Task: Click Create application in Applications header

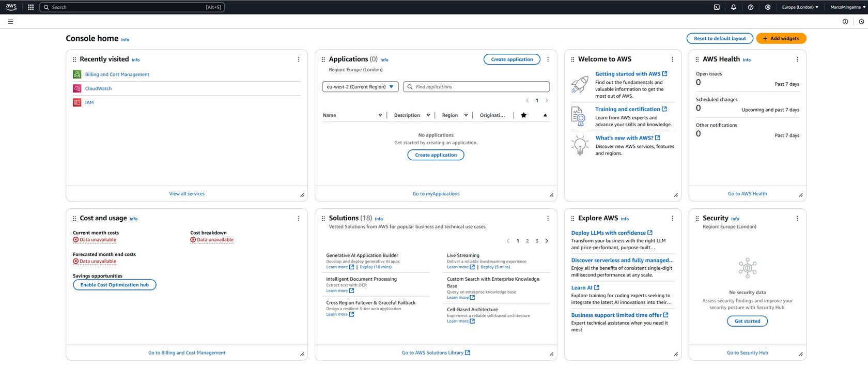Action: click(x=512, y=59)
